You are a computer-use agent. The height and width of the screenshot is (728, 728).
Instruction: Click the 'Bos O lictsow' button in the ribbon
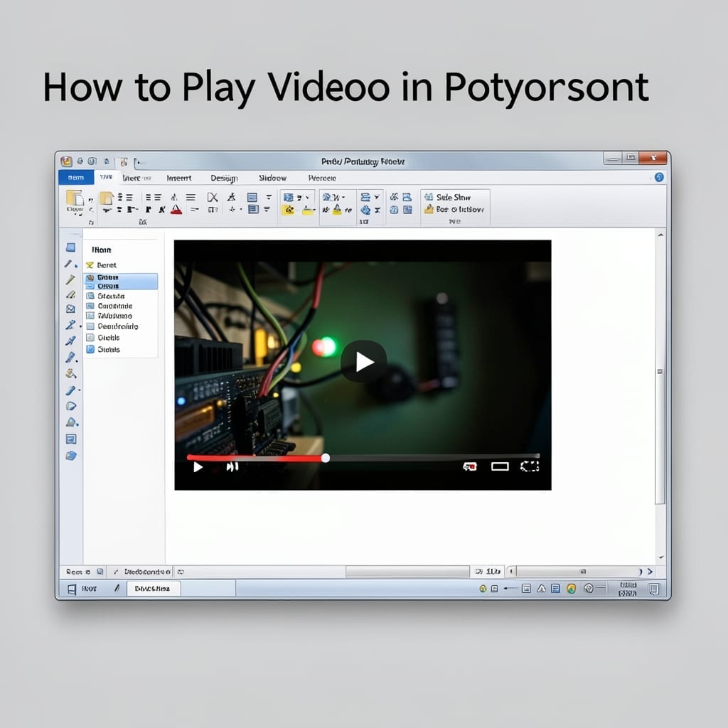(x=454, y=210)
